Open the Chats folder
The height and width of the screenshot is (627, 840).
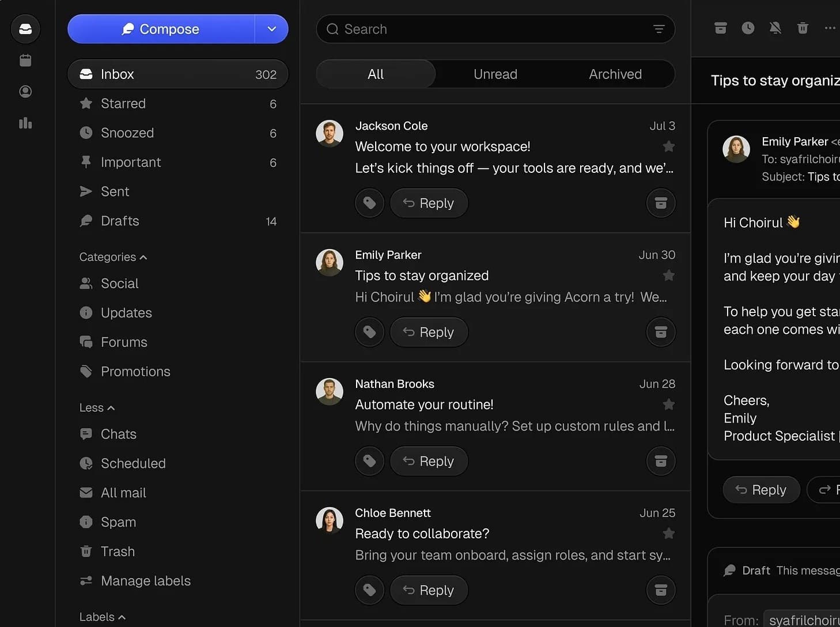click(x=178, y=434)
